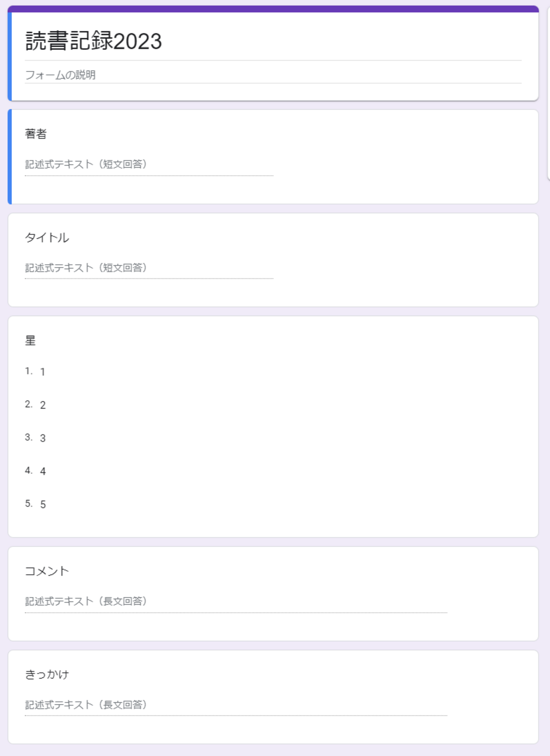Click the purple header color band

(273, 9)
